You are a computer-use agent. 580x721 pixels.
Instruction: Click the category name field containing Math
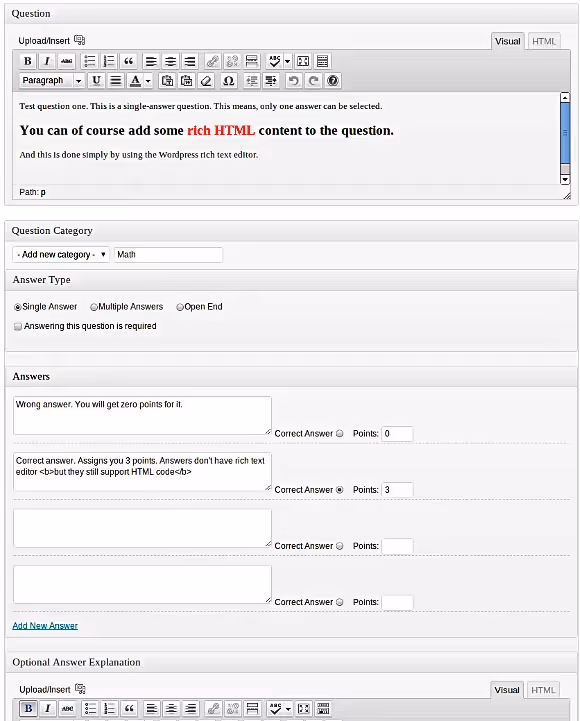(168, 255)
